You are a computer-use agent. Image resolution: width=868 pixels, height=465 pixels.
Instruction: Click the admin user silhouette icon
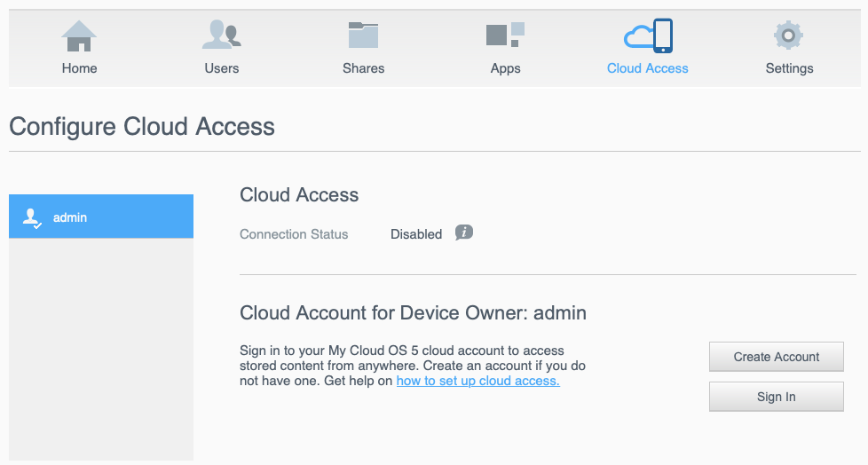pyautogui.click(x=32, y=218)
